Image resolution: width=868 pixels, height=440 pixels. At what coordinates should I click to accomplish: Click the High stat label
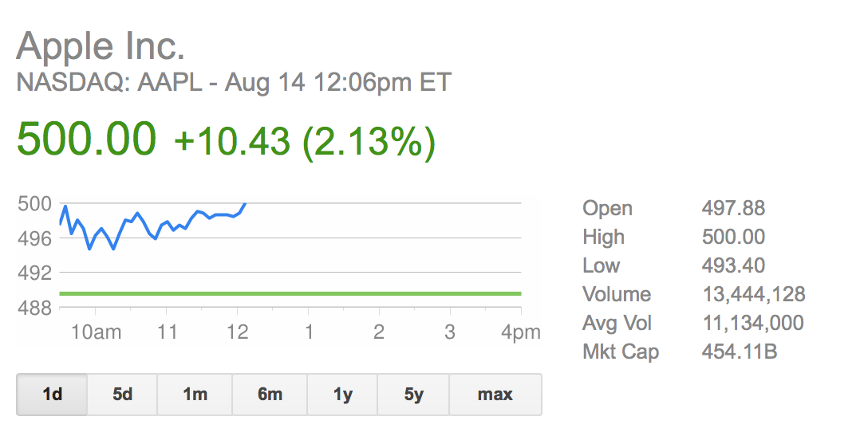[x=604, y=238]
